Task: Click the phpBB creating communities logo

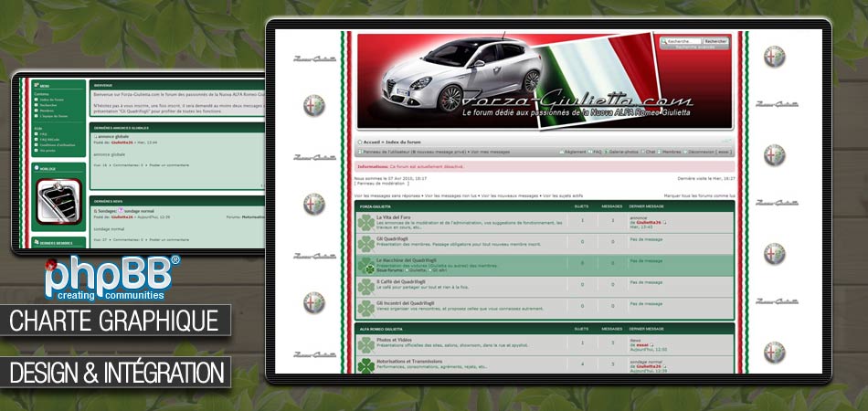Action: point(112,278)
